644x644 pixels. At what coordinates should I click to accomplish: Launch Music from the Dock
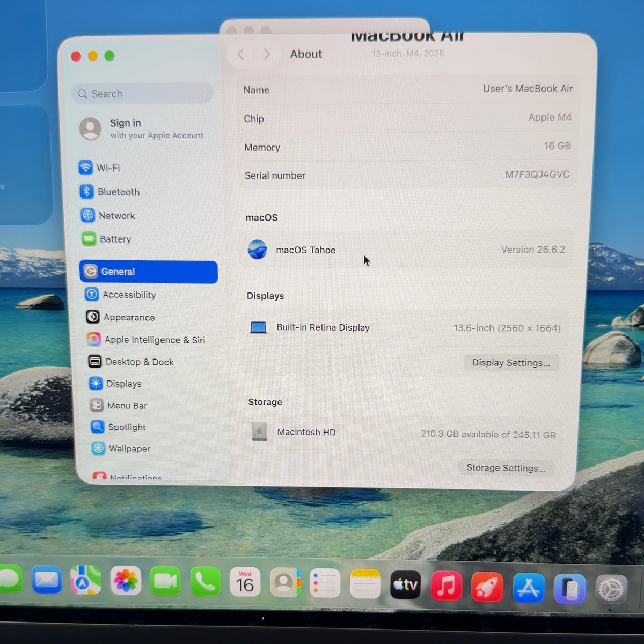pyautogui.click(x=447, y=586)
